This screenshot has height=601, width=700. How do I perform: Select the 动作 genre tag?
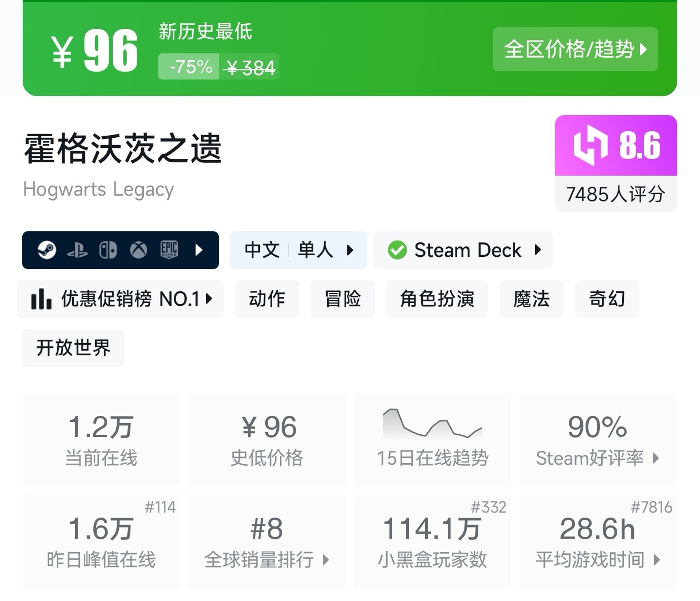[267, 299]
